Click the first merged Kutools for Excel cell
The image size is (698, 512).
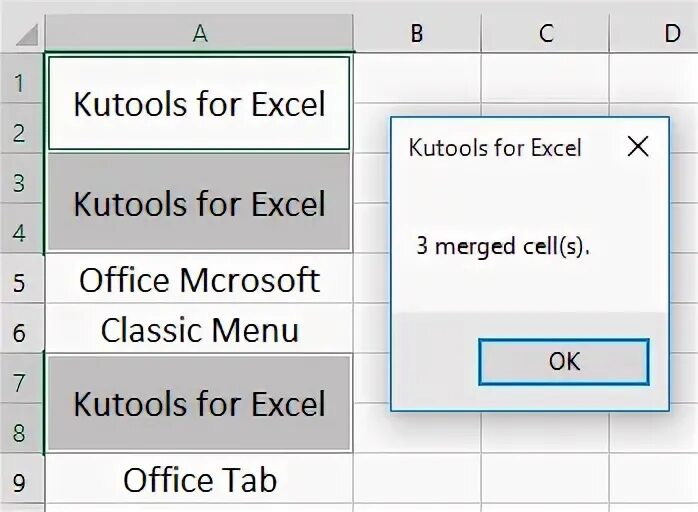199,104
